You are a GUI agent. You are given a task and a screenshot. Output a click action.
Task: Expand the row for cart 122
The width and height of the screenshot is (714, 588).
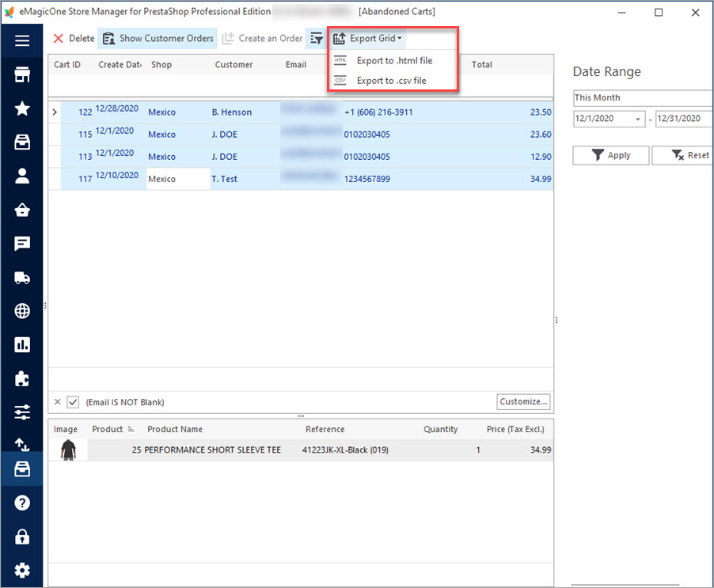point(55,112)
